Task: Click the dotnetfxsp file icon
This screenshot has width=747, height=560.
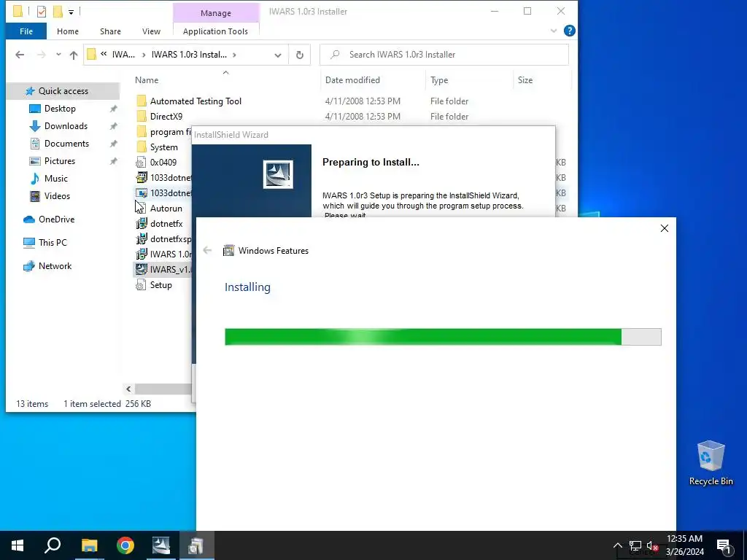Action: (x=141, y=239)
